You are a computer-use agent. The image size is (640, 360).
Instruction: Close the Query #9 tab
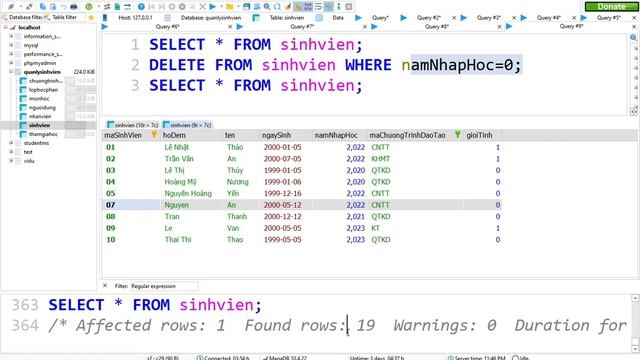click(x=634, y=27)
